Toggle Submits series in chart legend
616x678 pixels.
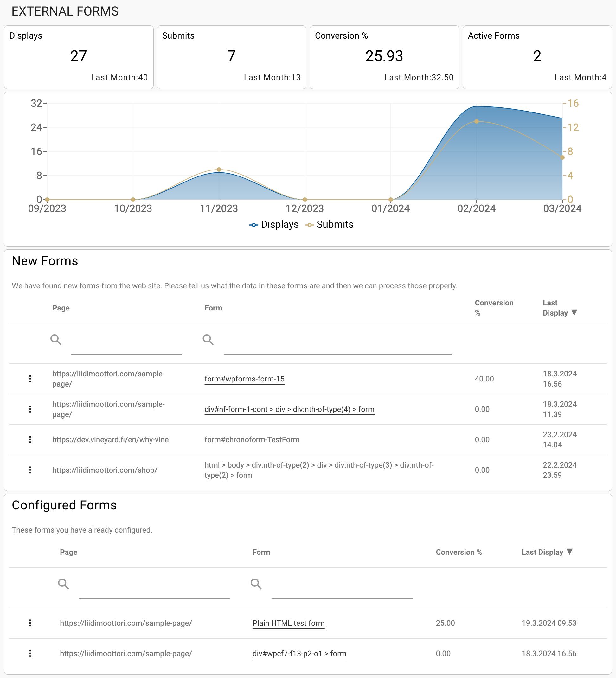(329, 224)
